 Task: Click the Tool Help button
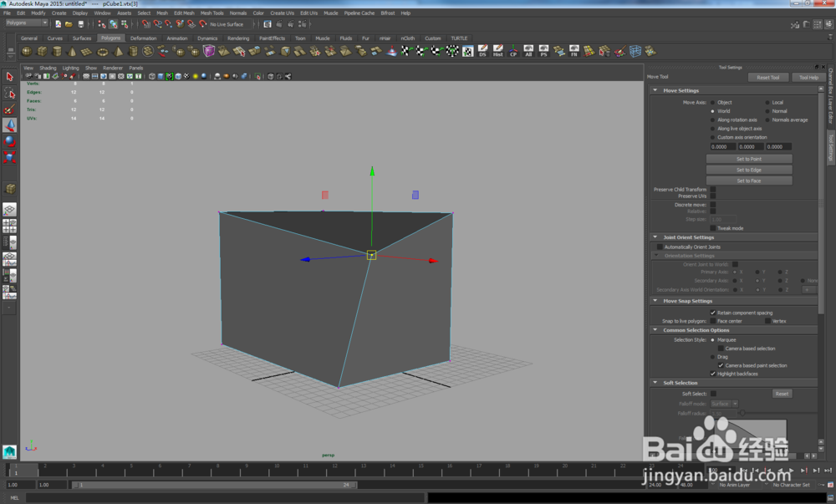[x=808, y=77]
